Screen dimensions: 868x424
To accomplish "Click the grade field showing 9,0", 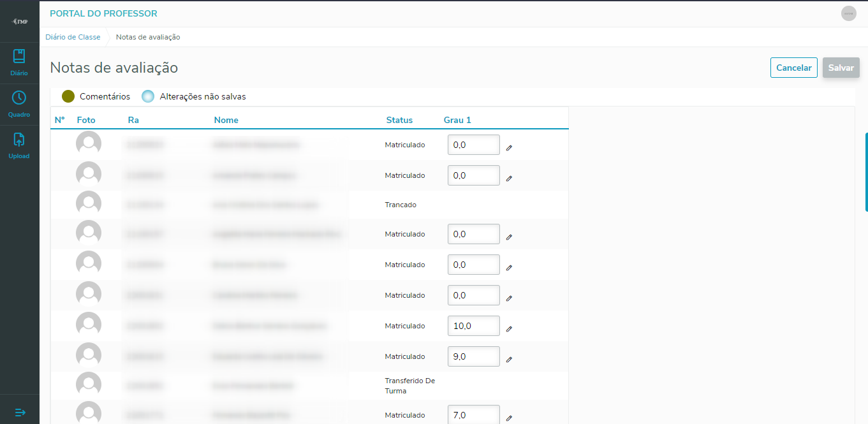I will coord(473,356).
